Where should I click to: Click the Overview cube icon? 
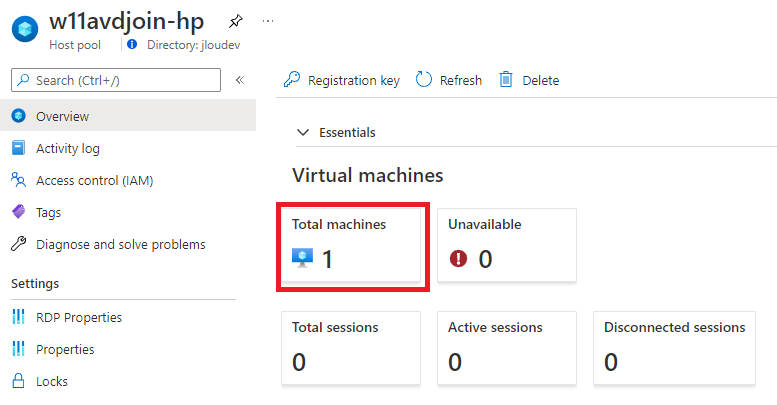tap(19, 116)
